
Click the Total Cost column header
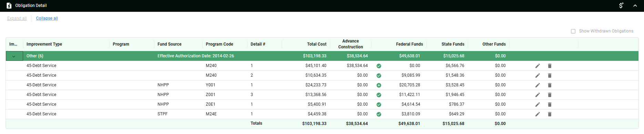316,44
